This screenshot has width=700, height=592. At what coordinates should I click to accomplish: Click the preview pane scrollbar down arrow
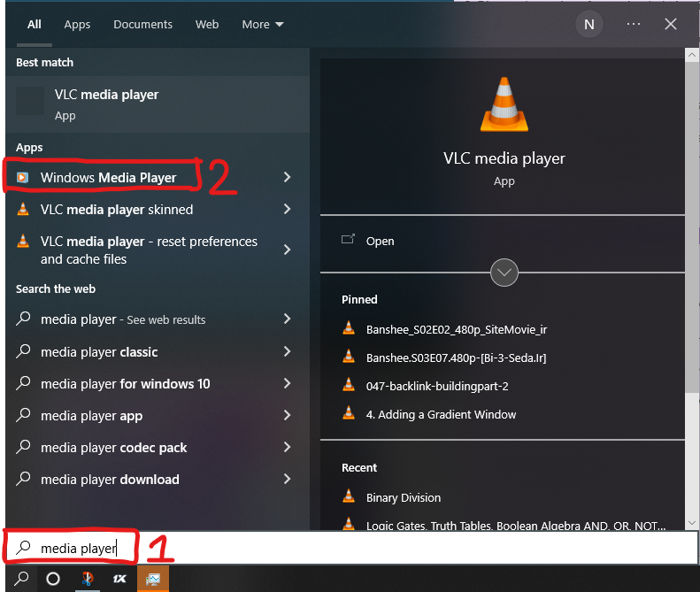point(691,522)
